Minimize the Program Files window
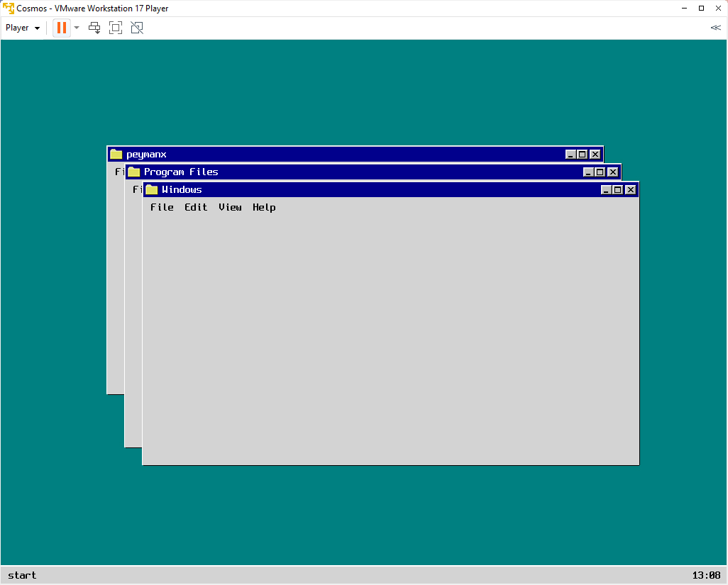The image size is (728, 585). tap(588, 172)
